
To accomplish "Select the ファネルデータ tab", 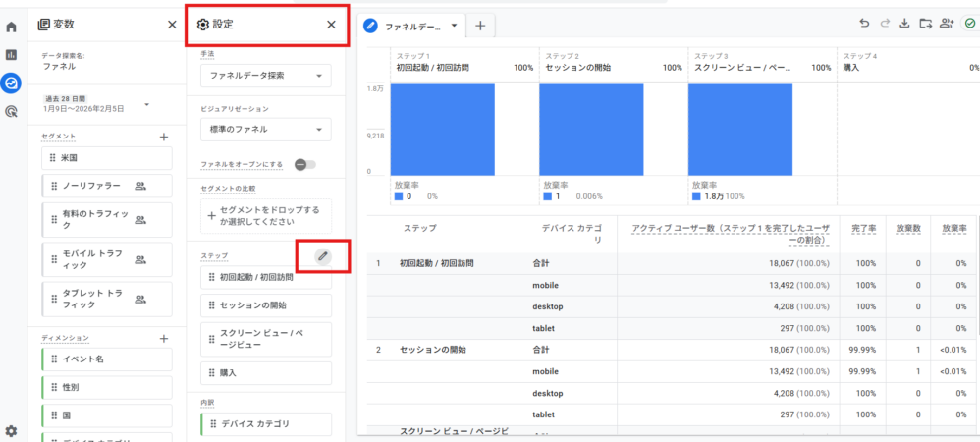I will coord(411,26).
